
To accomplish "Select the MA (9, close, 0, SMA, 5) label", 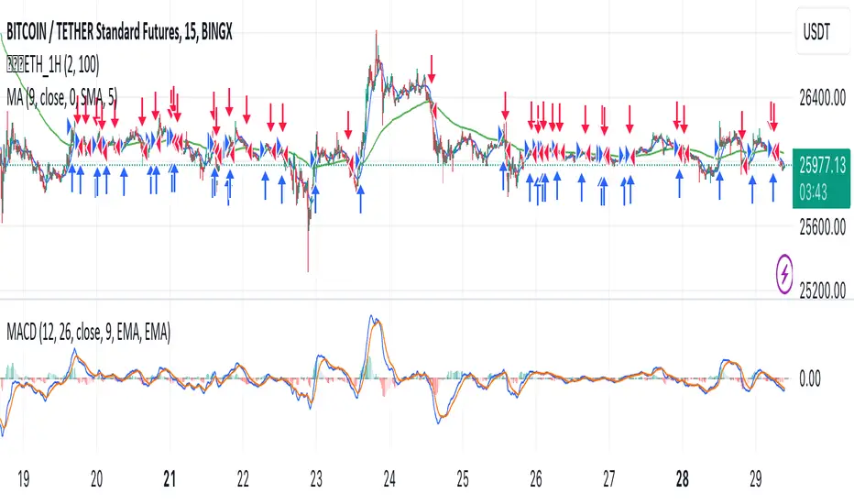I will point(61,97).
